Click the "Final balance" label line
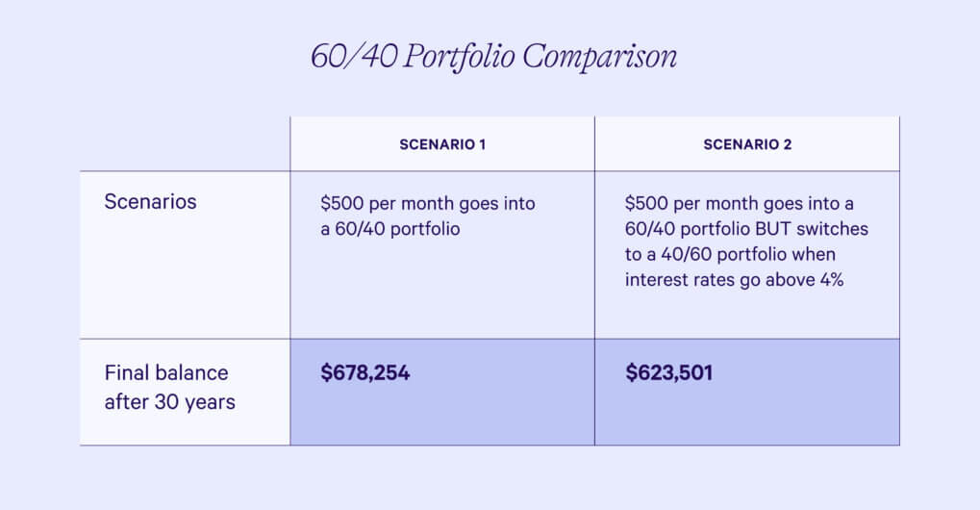Viewport: 980px width, 510px height. 166,372
